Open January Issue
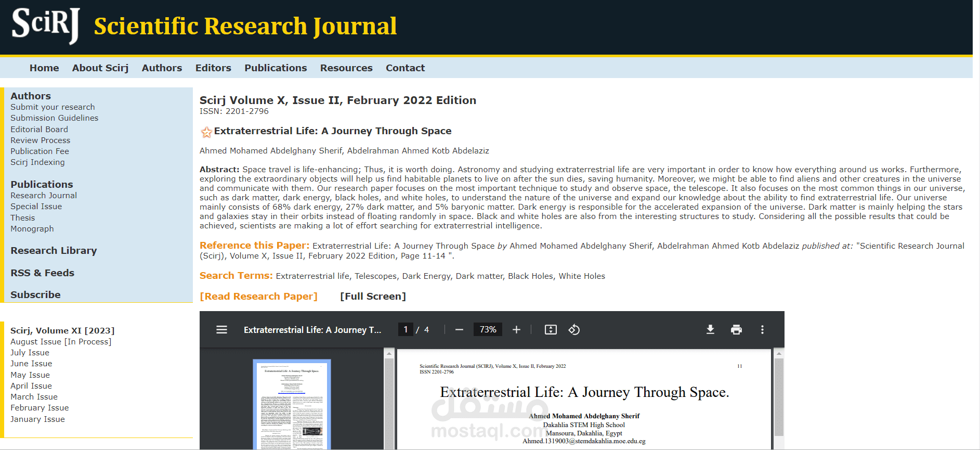This screenshot has width=980, height=450. (x=37, y=419)
